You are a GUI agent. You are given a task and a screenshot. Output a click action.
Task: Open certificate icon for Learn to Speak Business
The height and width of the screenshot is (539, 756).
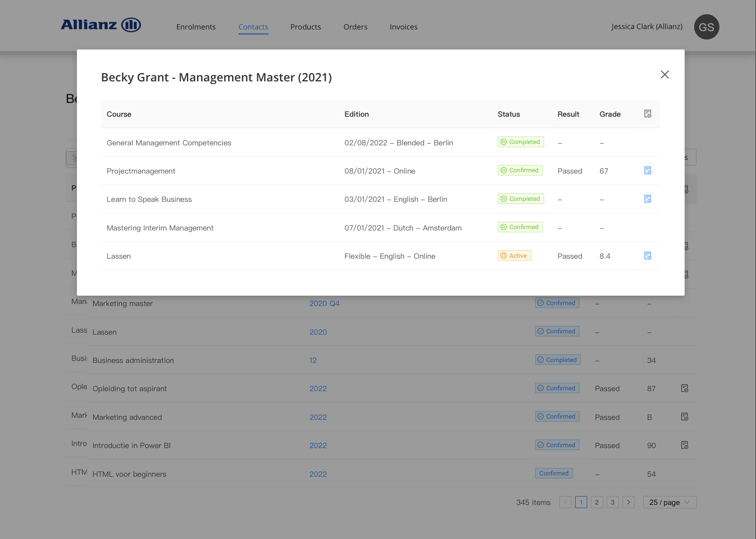point(648,199)
